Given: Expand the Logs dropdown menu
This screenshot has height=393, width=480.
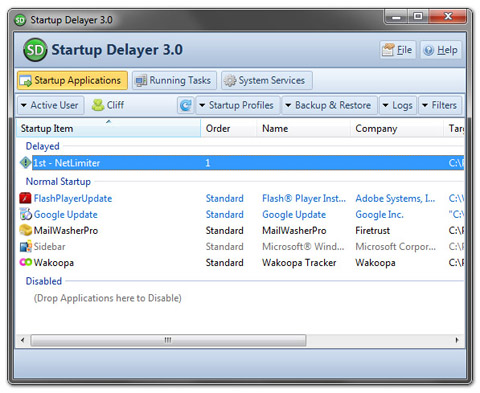Looking at the screenshot, I should coord(398,105).
